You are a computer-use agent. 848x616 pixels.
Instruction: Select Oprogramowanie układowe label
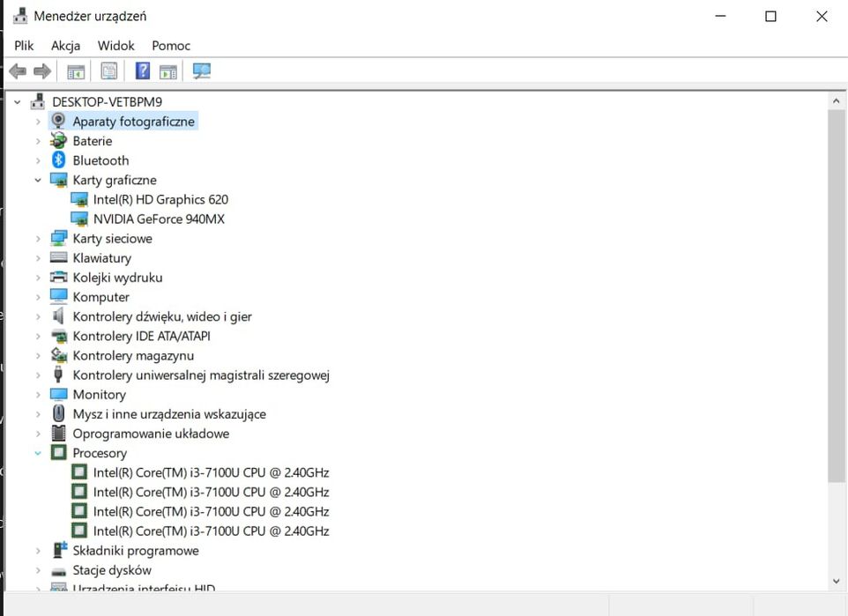(151, 434)
